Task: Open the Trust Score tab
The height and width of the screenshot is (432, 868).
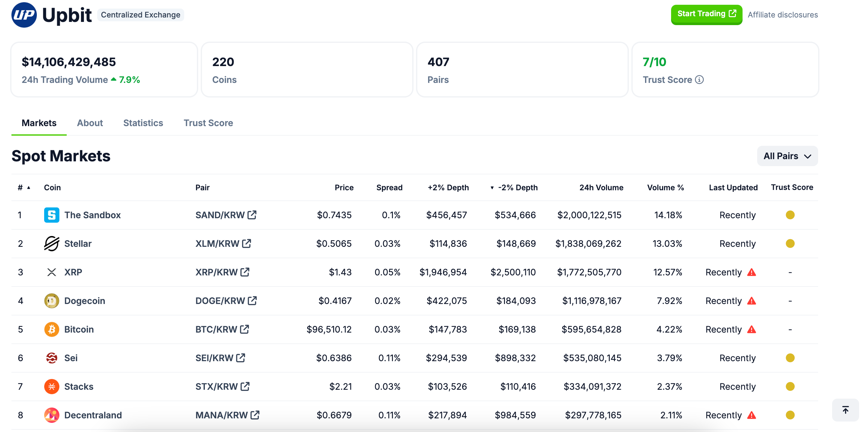Action: point(208,123)
